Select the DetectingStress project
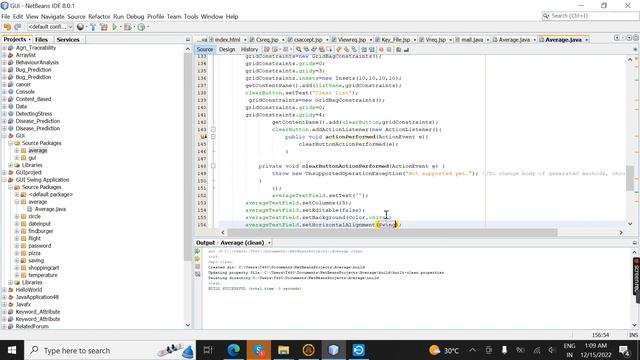Image resolution: width=640 pixels, height=360 pixels. point(34,114)
